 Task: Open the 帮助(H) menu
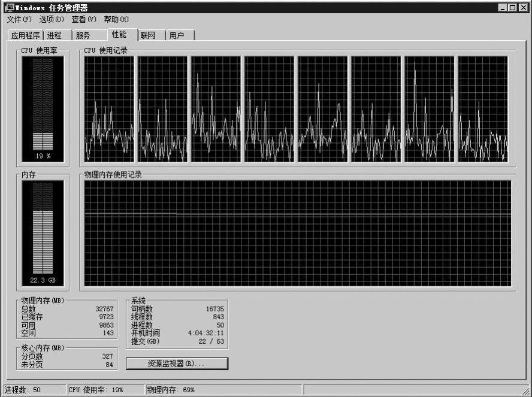point(116,19)
